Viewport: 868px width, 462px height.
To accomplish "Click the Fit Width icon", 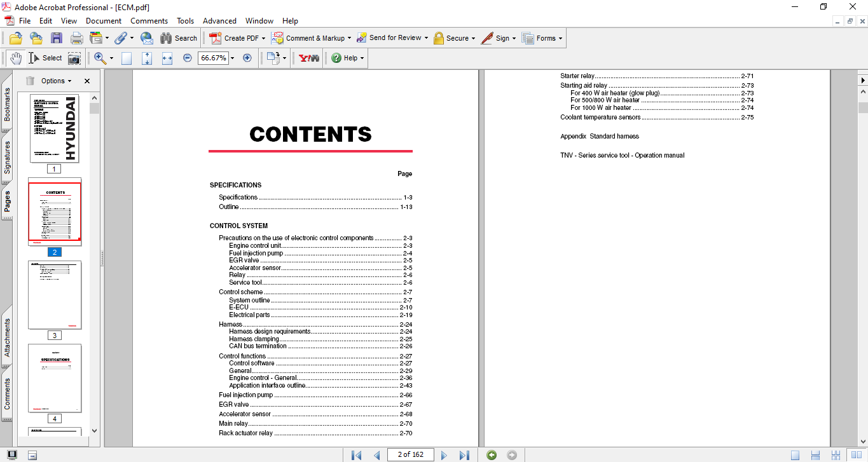I will 167,58.
